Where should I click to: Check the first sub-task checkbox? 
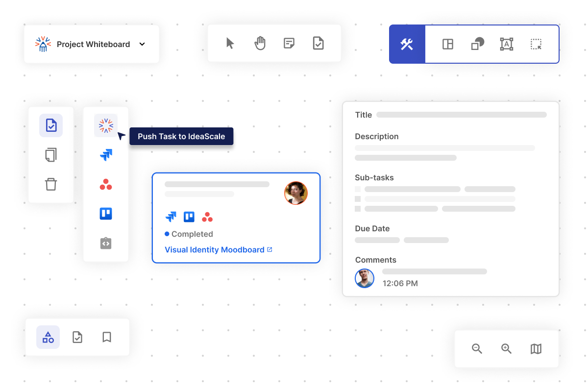(358, 189)
